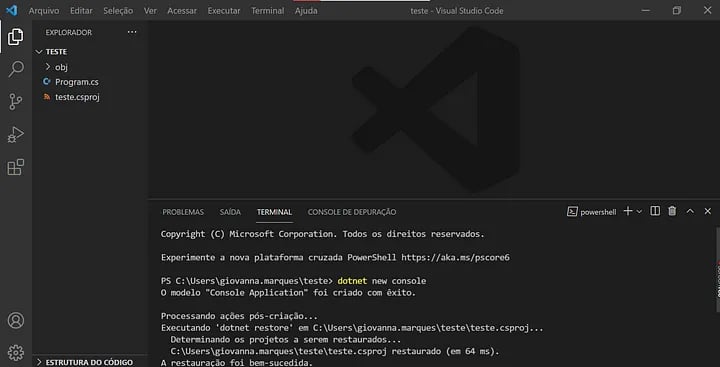
Task: Open Run and Debug view icon
Action: pos(16,135)
